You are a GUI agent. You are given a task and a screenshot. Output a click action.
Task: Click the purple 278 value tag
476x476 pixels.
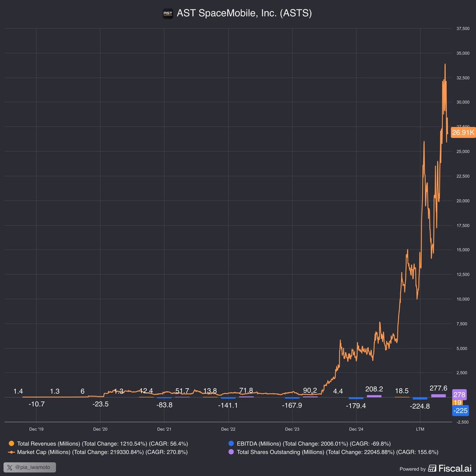click(x=460, y=395)
